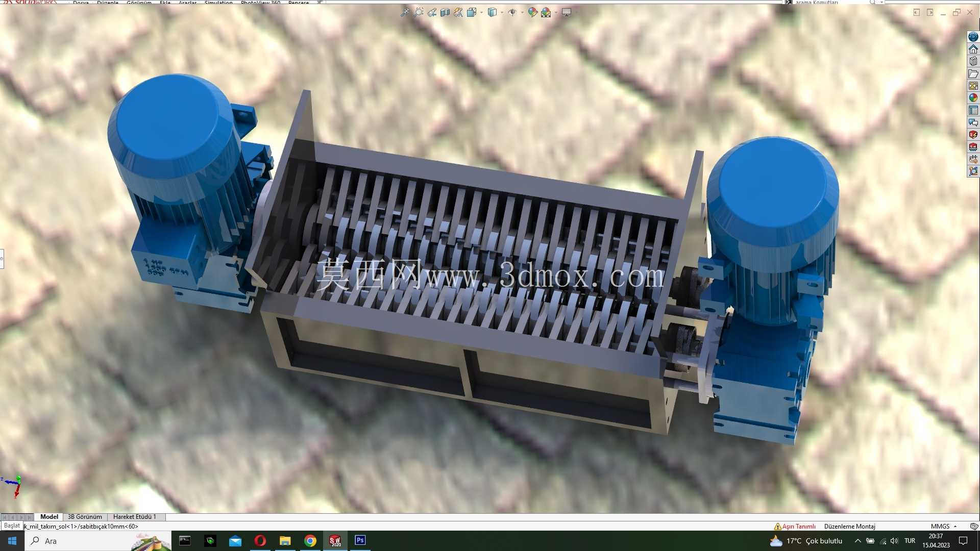Open SOLIDWORKS Resources home icon

click(x=973, y=49)
